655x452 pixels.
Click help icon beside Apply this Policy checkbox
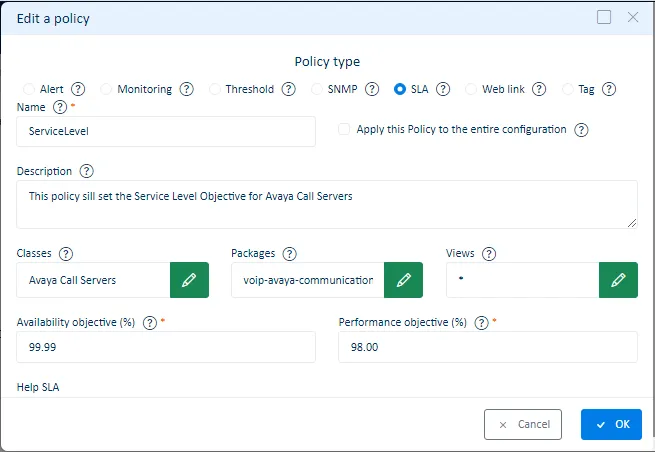click(x=581, y=130)
